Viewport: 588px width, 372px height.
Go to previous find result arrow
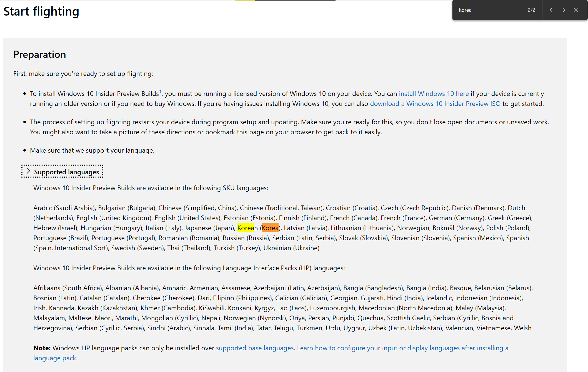[x=551, y=10]
